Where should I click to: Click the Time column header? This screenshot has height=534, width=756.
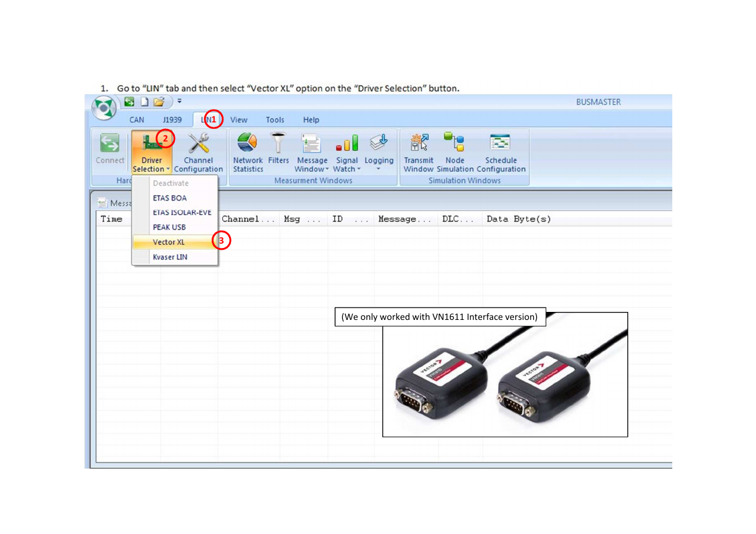click(111, 219)
